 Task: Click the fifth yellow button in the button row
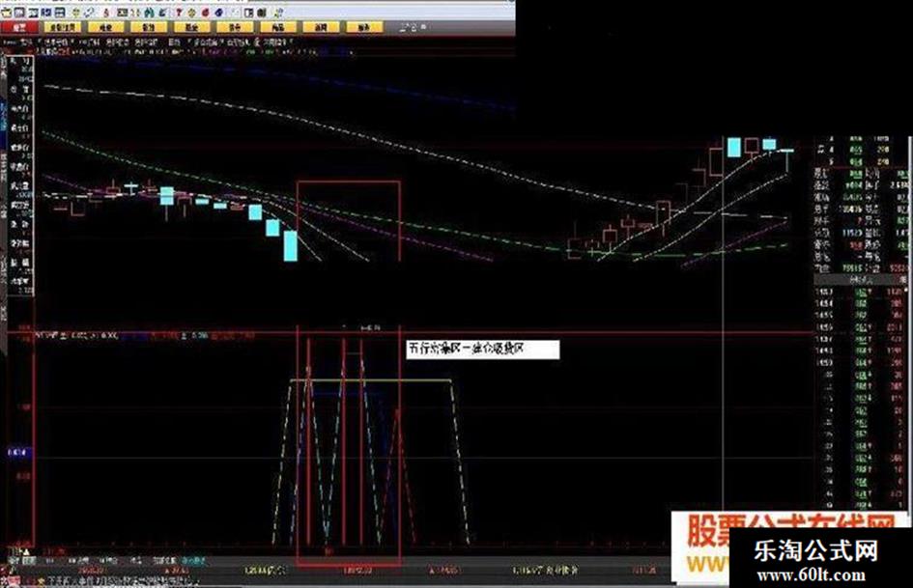point(235,27)
